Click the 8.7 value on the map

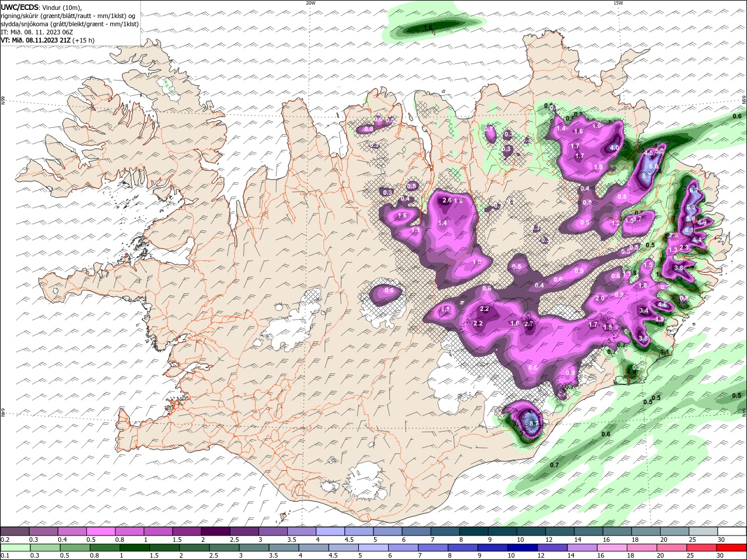[x=533, y=423]
